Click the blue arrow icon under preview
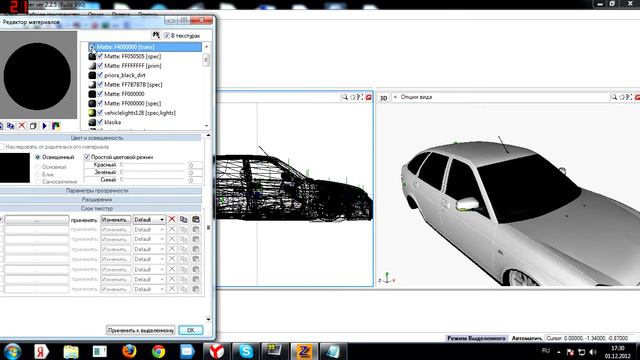 pyautogui.click(x=44, y=126)
